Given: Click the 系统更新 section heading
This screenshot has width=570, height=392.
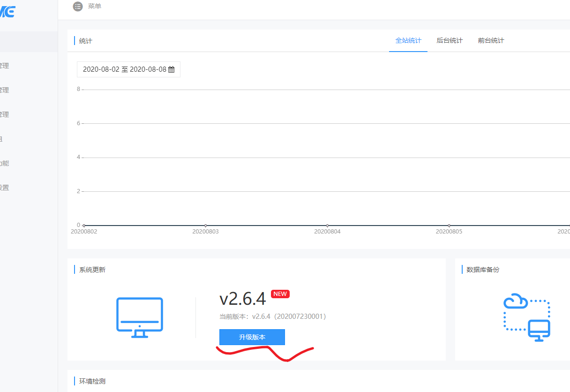Looking at the screenshot, I should click(92, 270).
